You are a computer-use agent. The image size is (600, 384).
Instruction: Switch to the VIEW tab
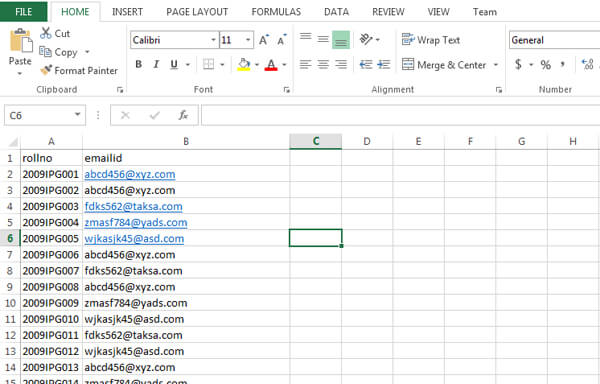[x=439, y=12]
